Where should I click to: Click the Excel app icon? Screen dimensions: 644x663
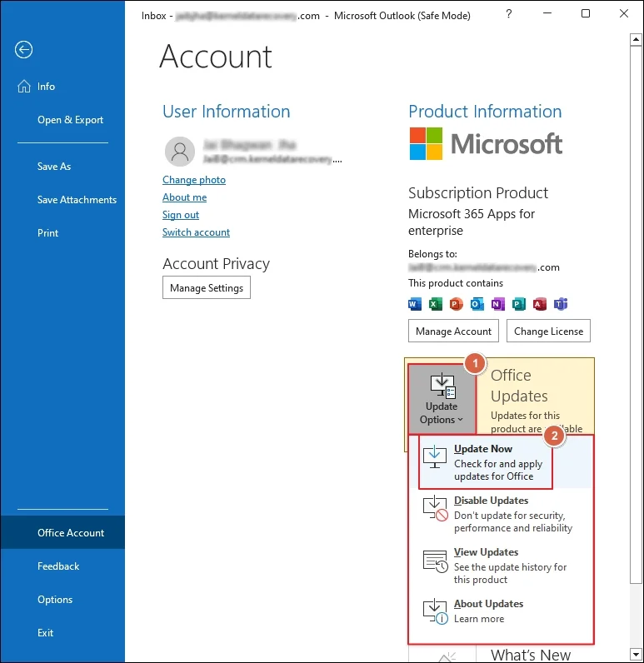pyautogui.click(x=436, y=304)
